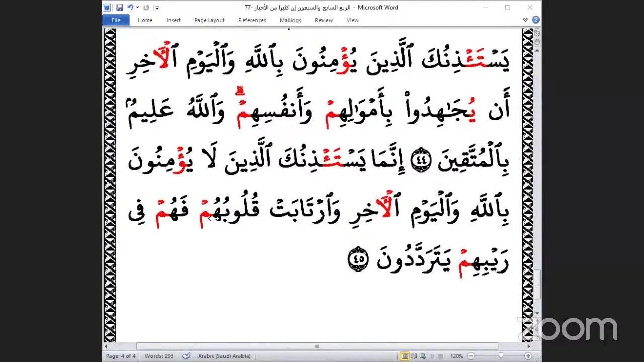
Task: Open Customize Quick Access Toolbar dropdown
Action: click(x=157, y=8)
